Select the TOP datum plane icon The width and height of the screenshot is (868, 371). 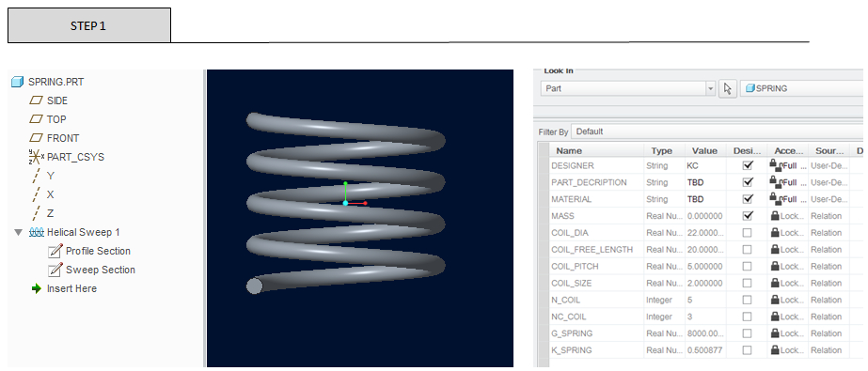(37, 119)
